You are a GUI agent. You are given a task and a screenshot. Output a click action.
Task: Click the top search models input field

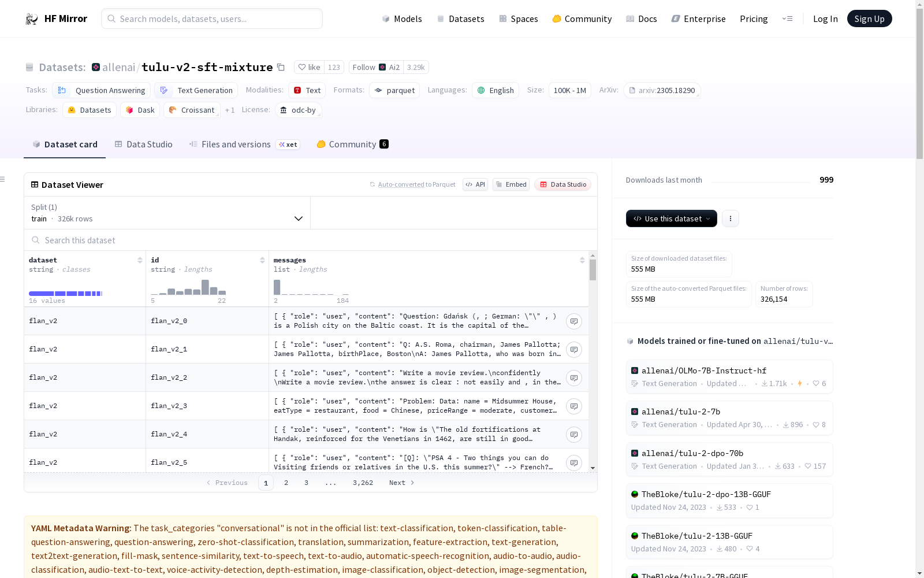(x=212, y=18)
